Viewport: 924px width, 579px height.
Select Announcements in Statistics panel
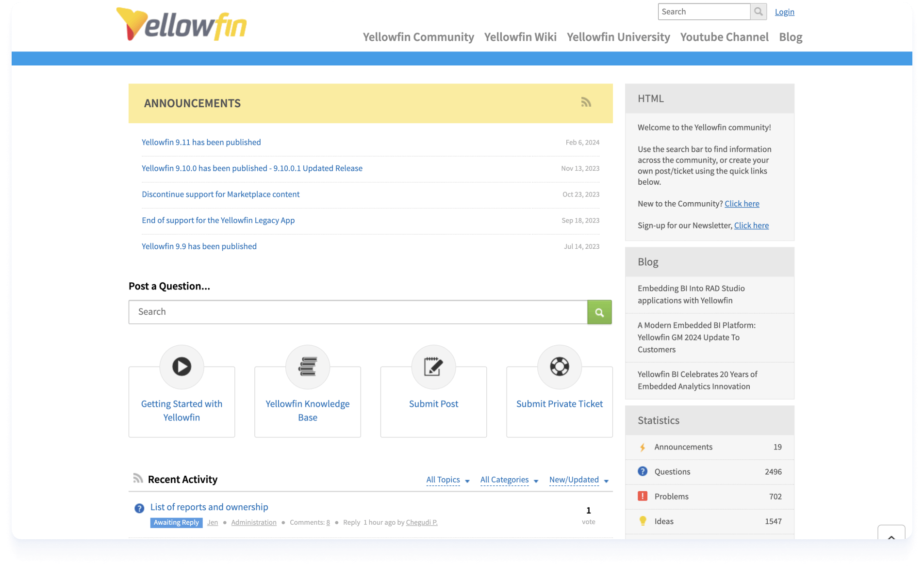pyautogui.click(x=709, y=447)
